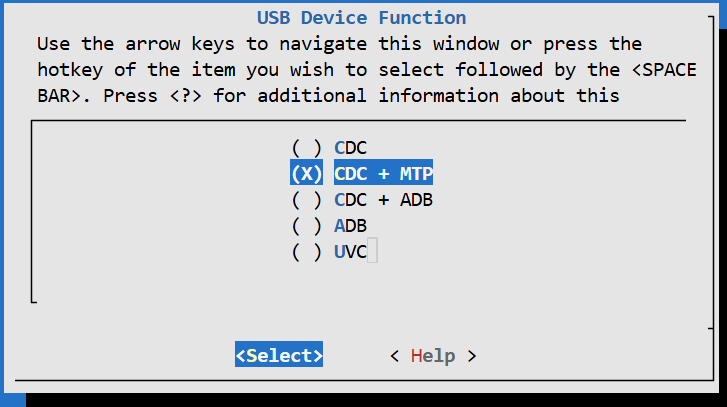Open Help via the Help button
Image resolution: width=727 pixels, height=407 pixels.
click(433, 356)
